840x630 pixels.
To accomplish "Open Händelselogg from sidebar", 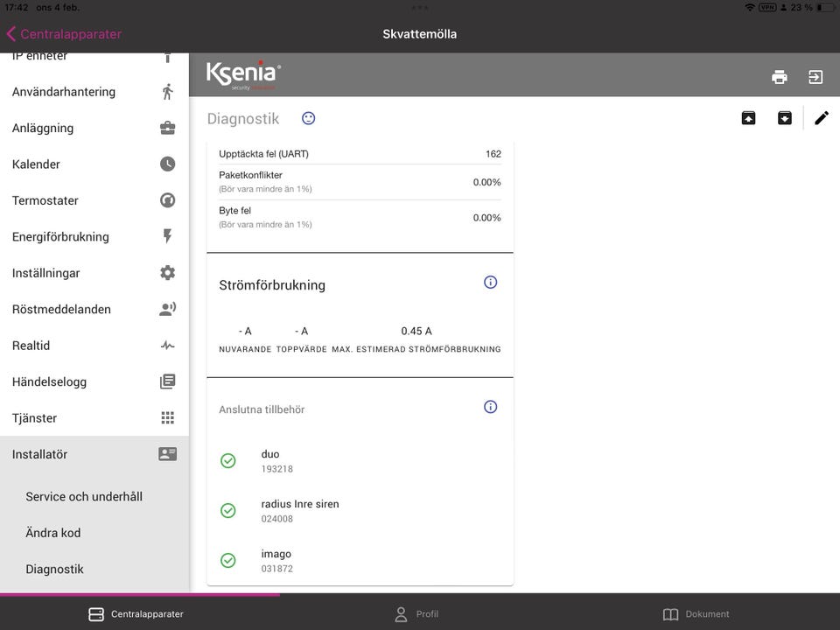I will [94, 381].
